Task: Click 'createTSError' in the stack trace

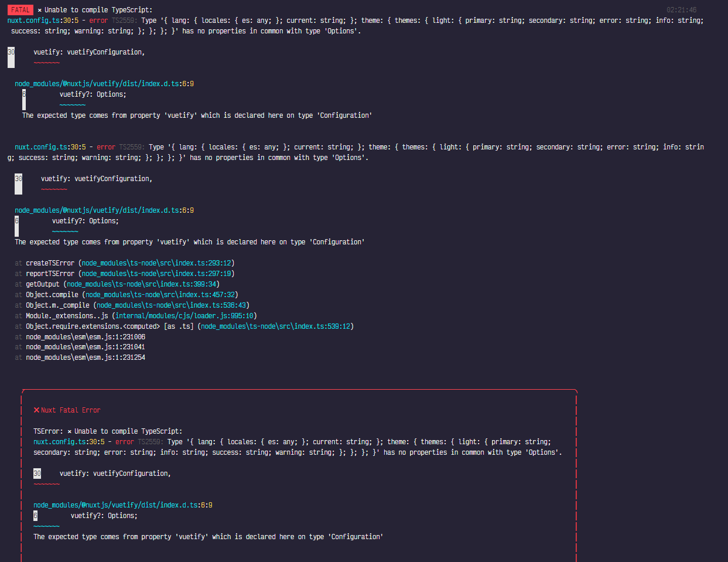Action: [x=50, y=263]
